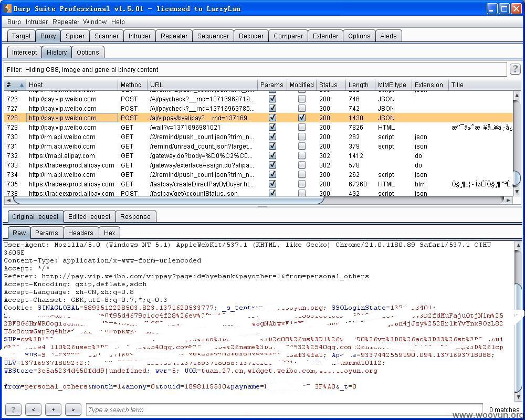The image size is (525, 420).
Task: Toggle Params checkbox for row 732
Action: tap(272, 155)
